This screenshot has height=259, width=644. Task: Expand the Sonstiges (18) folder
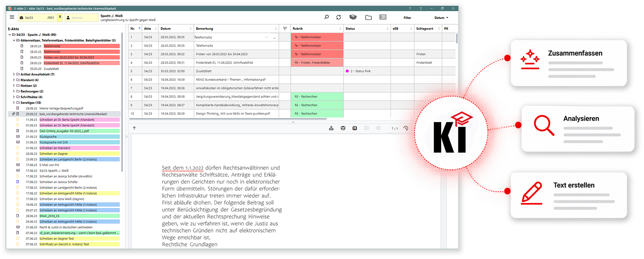coord(14,102)
